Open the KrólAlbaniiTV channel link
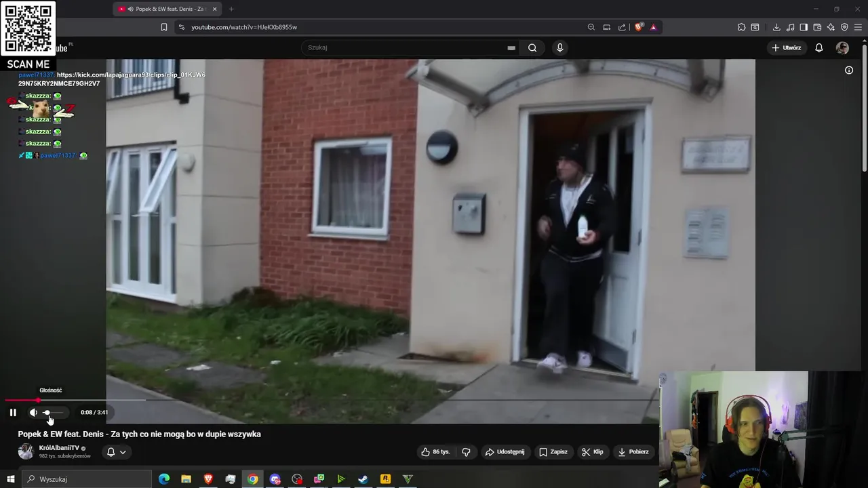This screenshot has height=488, width=868. coord(59,448)
